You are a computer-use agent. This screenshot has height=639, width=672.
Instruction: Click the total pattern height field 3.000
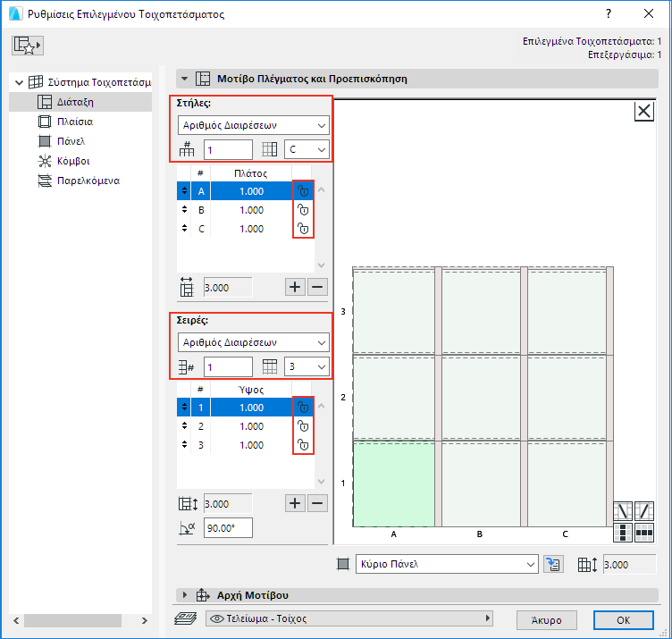(228, 504)
